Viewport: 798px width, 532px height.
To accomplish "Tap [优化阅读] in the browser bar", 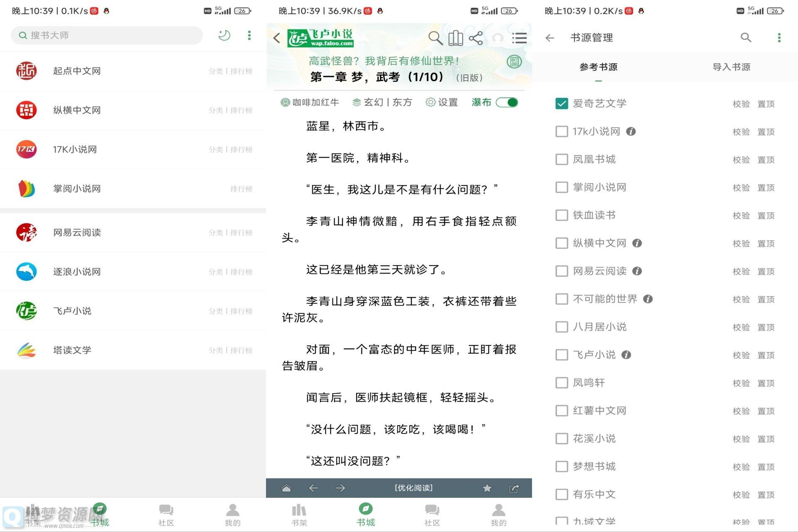I will [x=414, y=488].
